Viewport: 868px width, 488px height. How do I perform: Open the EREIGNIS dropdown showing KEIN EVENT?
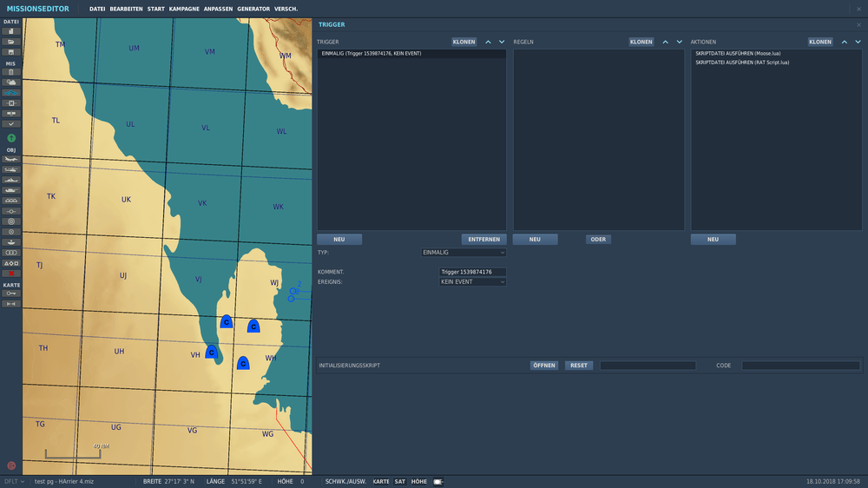coord(471,282)
